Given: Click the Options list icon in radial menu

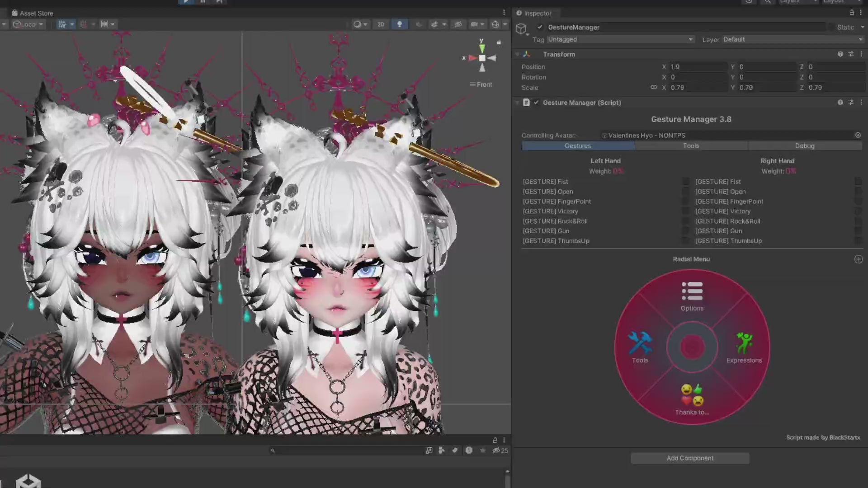Looking at the screenshot, I should click(692, 291).
